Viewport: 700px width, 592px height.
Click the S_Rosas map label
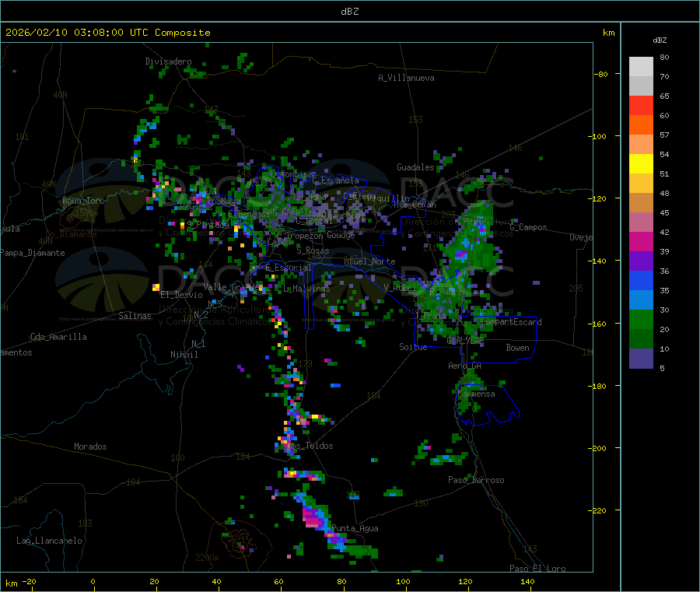(313, 250)
